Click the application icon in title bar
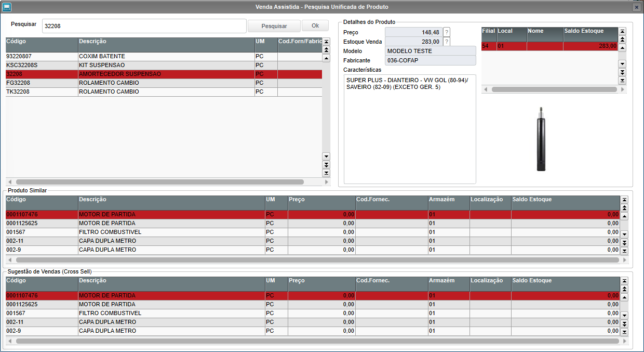The width and height of the screenshot is (644, 352). (x=7, y=7)
